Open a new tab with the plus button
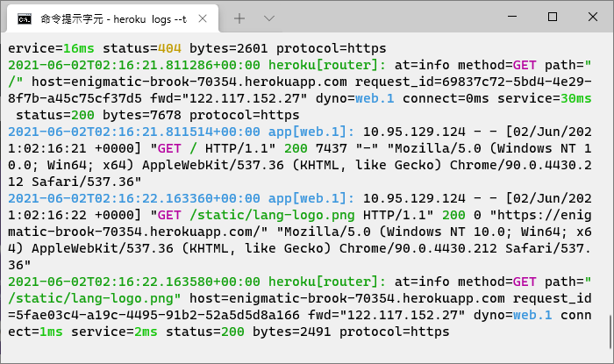The image size is (614, 364). click(239, 18)
